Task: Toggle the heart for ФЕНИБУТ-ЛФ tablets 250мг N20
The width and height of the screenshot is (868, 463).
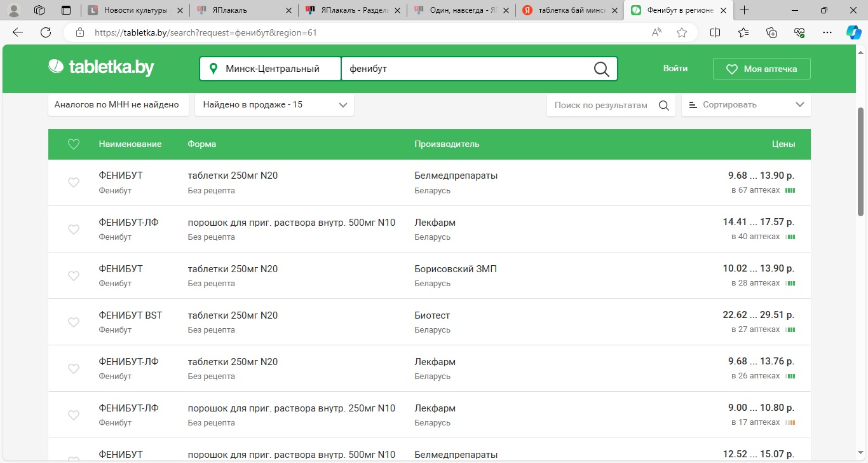Action: coord(74,369)
